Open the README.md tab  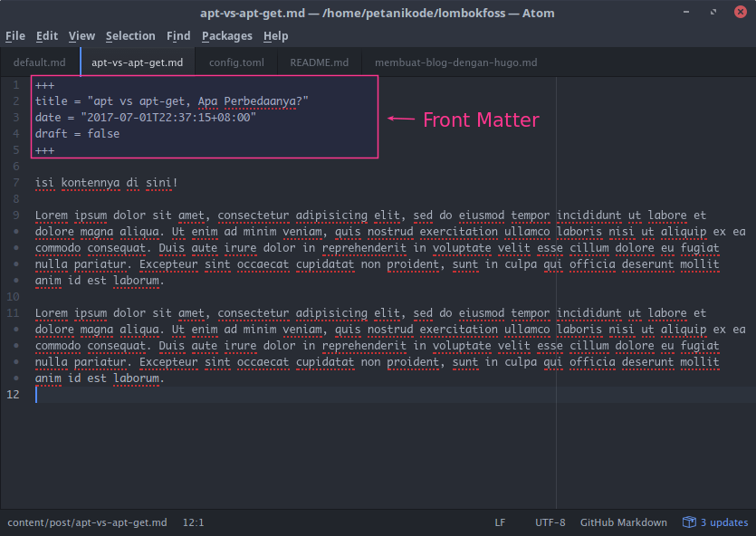(x=319, y=62)
